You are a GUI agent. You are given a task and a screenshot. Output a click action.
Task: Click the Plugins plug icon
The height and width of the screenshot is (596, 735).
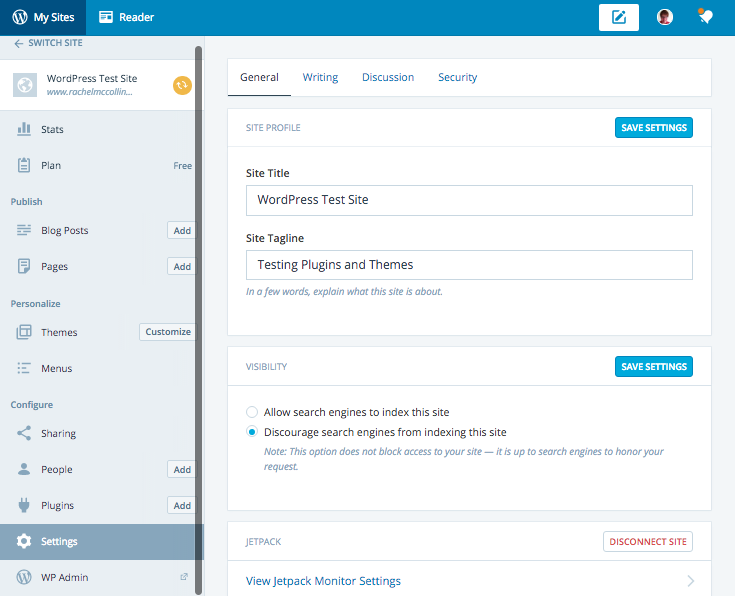[24, 505]
